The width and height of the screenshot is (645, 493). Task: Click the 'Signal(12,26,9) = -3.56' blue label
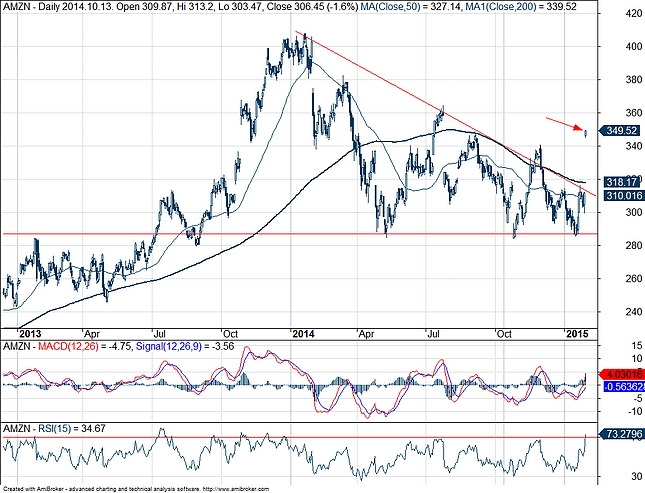(x=185, y=346)
